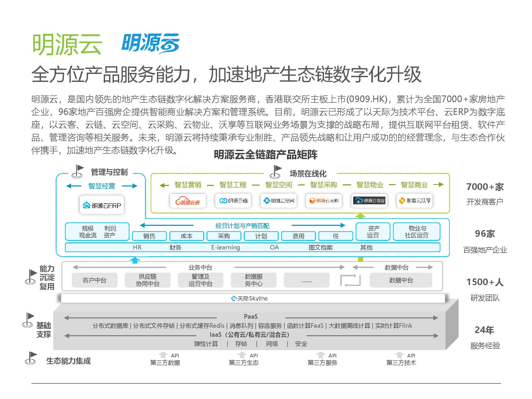Click the 96家 statistic

tap(485, 234)
